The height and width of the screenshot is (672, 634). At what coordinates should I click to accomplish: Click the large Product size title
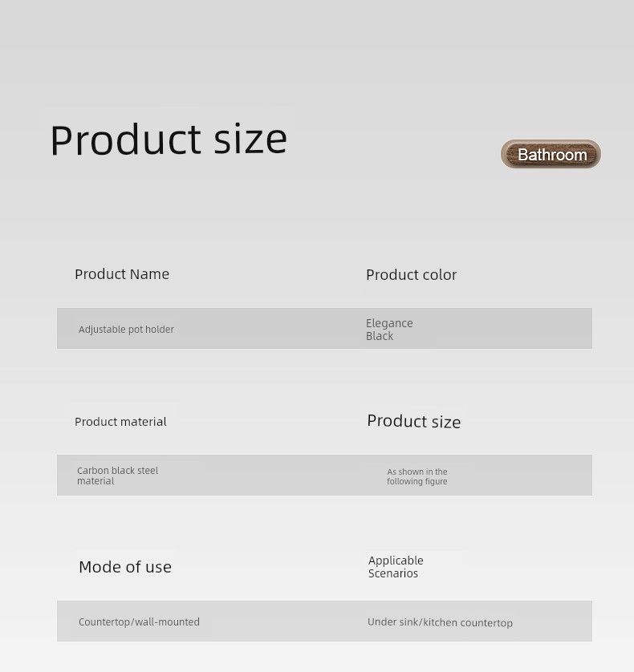tap(169, 140)
